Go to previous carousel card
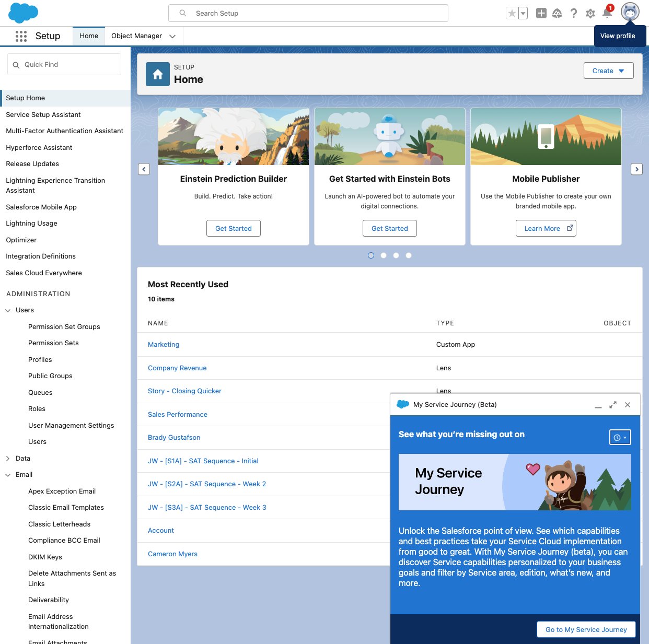The image size is (649, 644). coord(144,169)
